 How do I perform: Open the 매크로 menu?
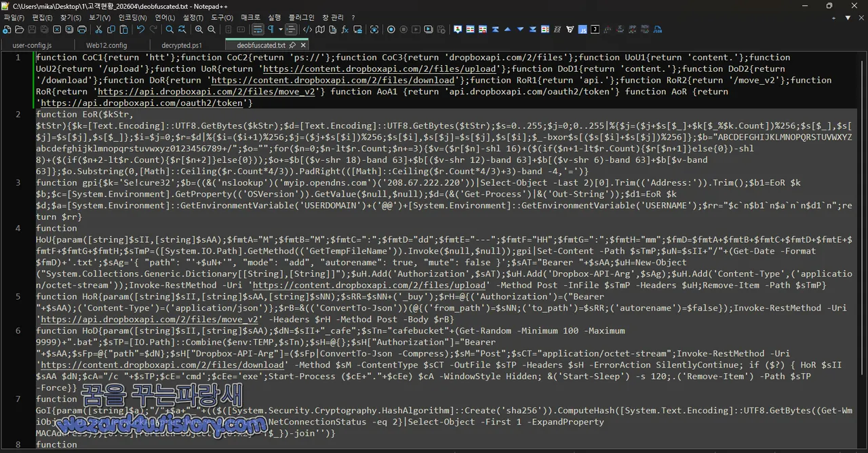click(x=250, y=18)
